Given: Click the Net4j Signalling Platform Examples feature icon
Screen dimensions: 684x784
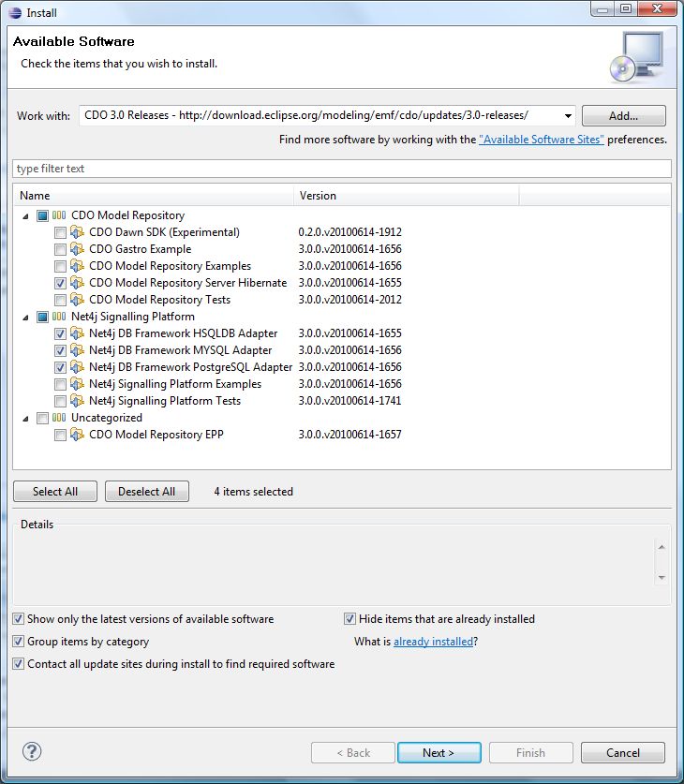Looking at the screenshot, I should tap(77, 384).
